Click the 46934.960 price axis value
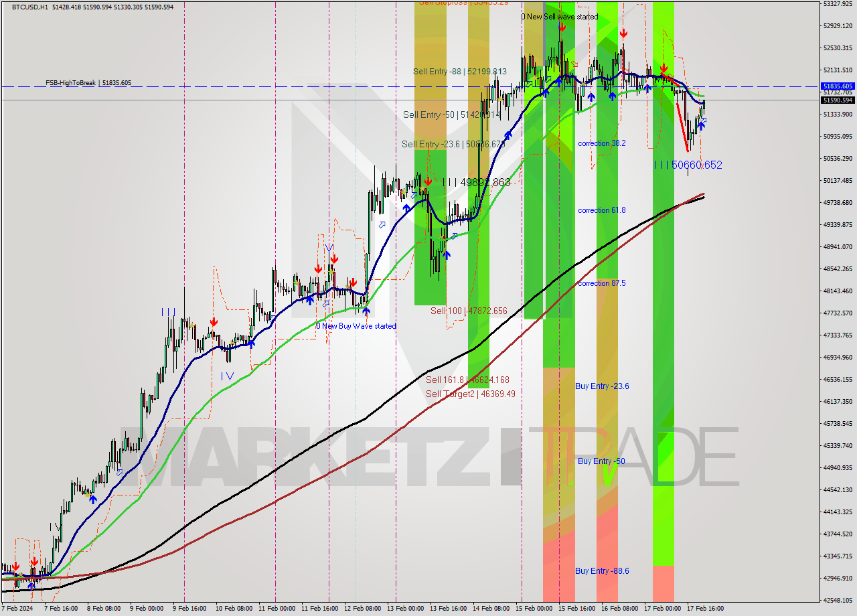857x616 pixels. 838,358
